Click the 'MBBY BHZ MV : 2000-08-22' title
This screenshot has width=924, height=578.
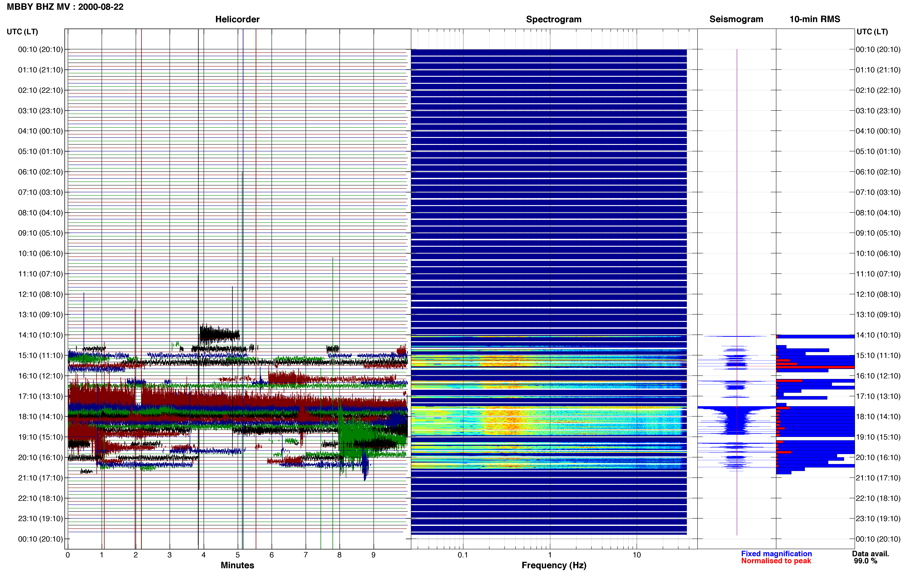click(x=65, y=6)
